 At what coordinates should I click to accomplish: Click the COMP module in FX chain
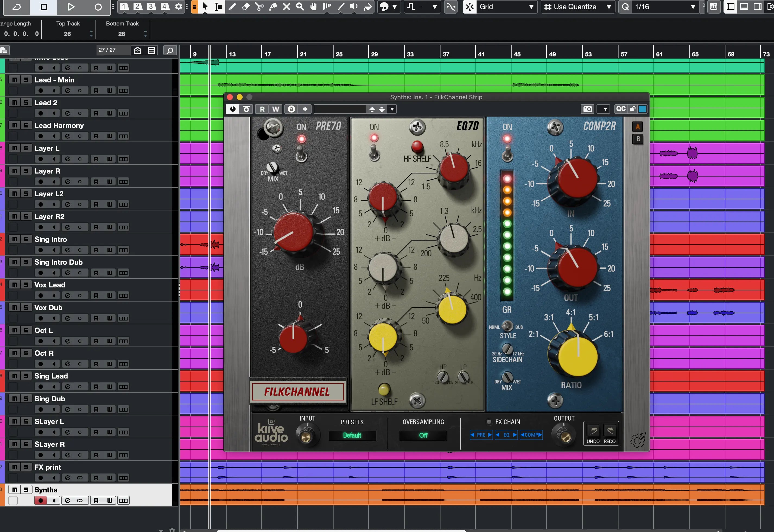coord(531,435)
